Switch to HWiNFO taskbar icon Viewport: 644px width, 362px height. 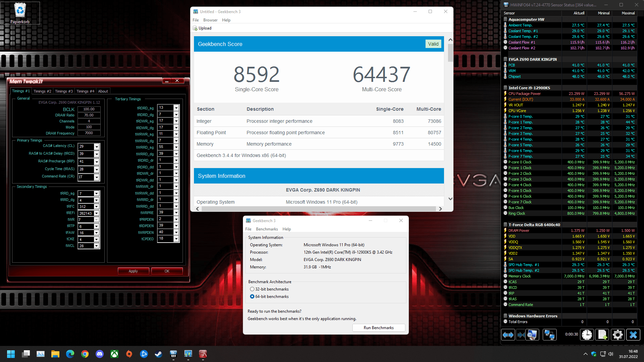pos(174,354)
